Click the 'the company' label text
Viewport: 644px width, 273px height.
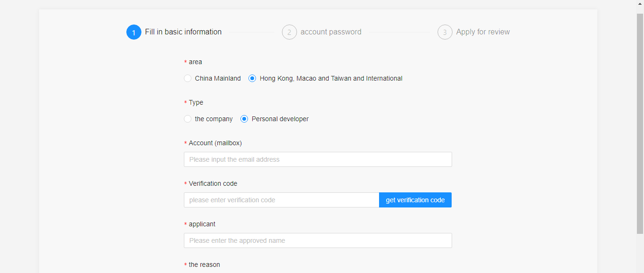click(214, 119)
